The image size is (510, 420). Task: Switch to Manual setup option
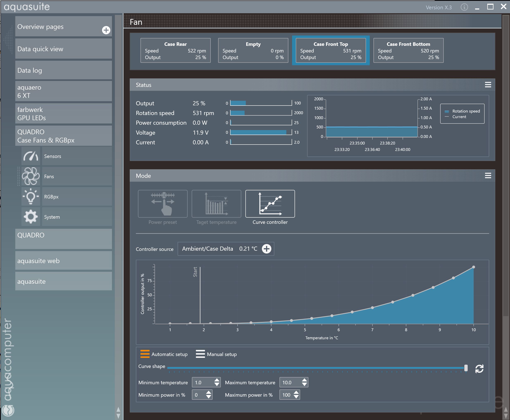[216, 354]
